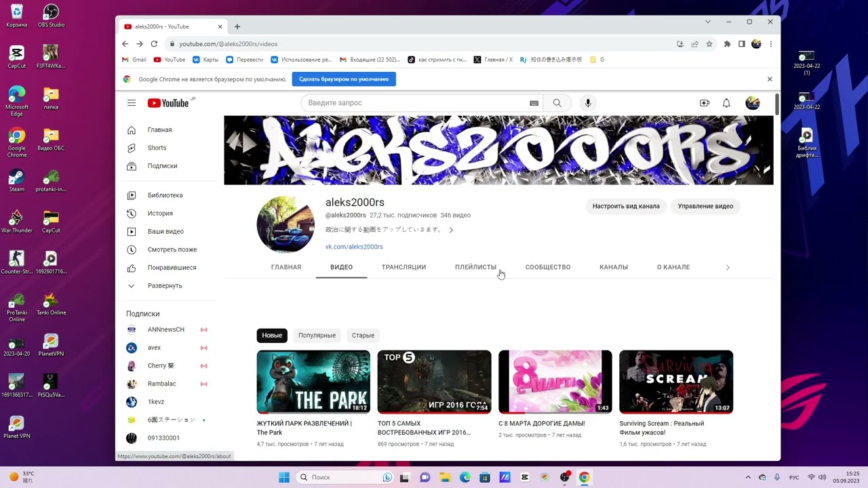Click the YouTube logo
Image resolution: width=868 pixels, height=488 pixels.
tap(168, 103)
